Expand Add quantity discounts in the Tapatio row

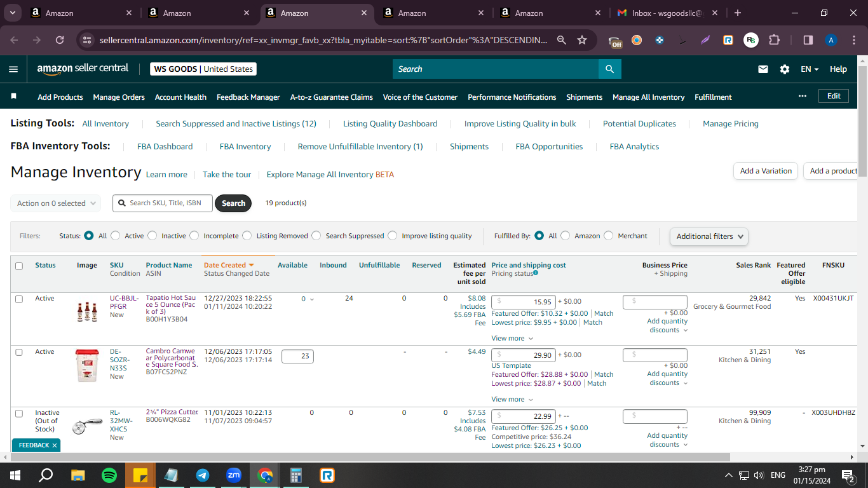point(667,325)
